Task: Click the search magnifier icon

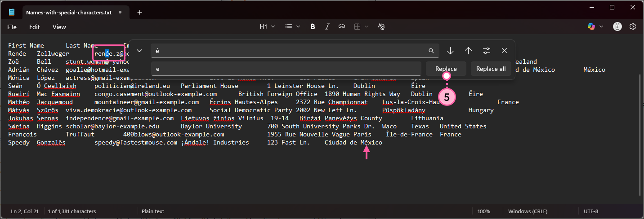Action: coord(431,51)
